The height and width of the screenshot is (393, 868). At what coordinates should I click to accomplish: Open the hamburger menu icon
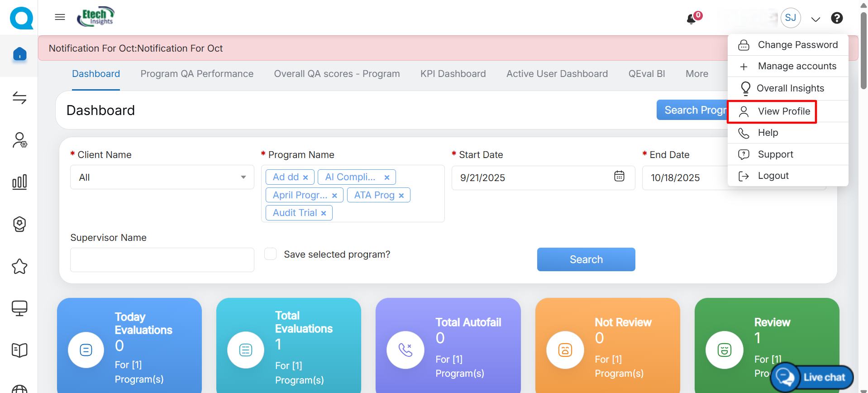pyautogui.click(x=60, y=17)
